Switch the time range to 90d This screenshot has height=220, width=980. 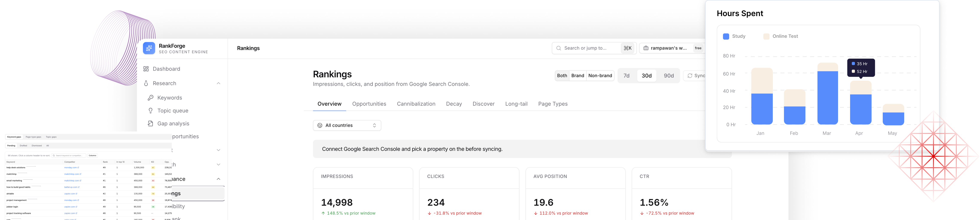pos(668,76)
